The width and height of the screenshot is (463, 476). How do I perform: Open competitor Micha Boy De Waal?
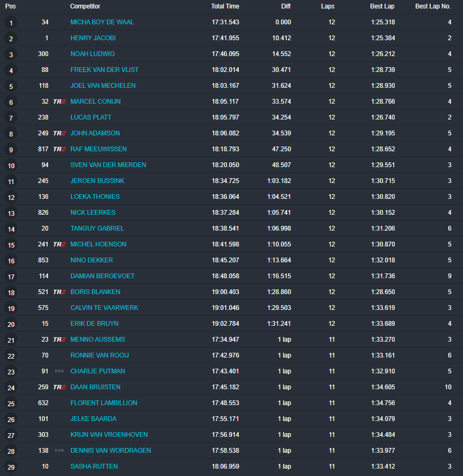click(102, 22)
